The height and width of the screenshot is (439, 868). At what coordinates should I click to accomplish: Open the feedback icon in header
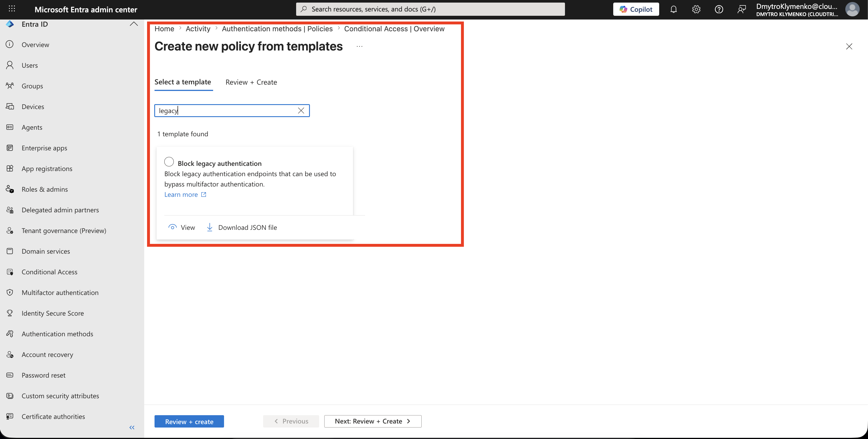(x=741, y=9)
